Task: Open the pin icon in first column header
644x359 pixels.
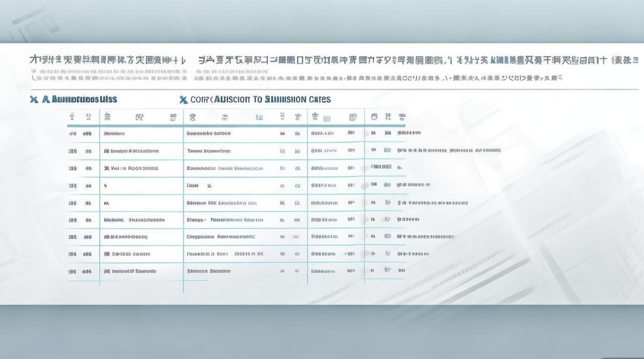Action: [x=72, y=116]
